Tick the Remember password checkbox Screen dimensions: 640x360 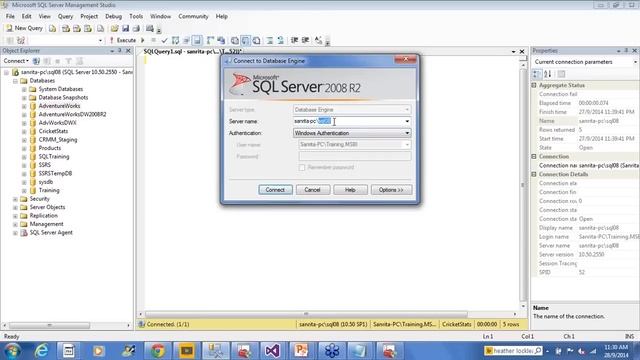point(302,168)
